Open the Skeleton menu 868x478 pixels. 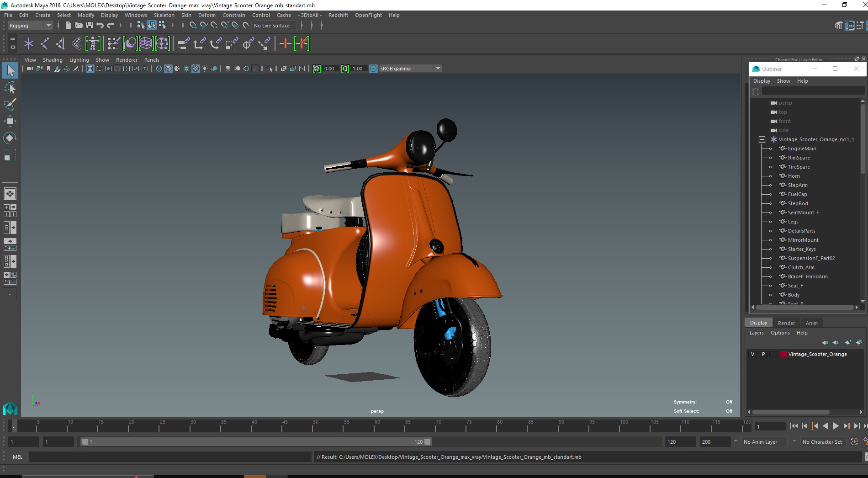(164, 15)
